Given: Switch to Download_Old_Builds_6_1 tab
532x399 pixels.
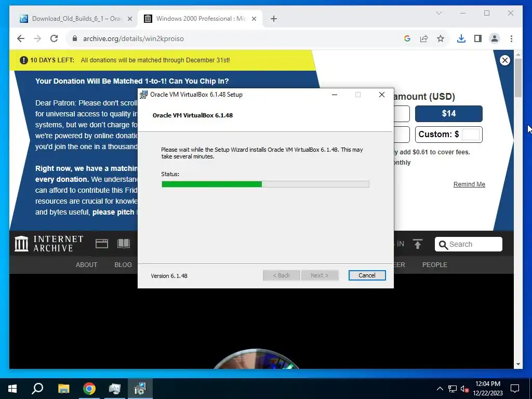Looking at the screenshot, I should (76, 19).
